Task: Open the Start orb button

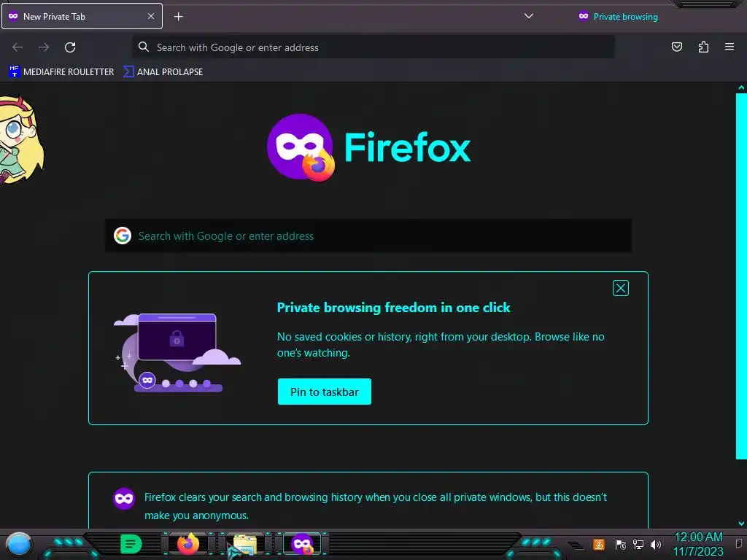Action: coord(18,545)
